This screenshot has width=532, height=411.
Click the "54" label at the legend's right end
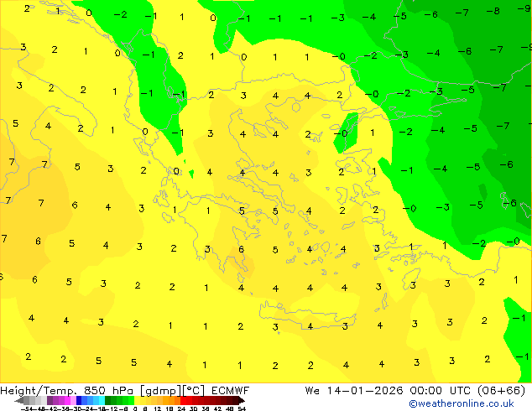click(242, 409)
